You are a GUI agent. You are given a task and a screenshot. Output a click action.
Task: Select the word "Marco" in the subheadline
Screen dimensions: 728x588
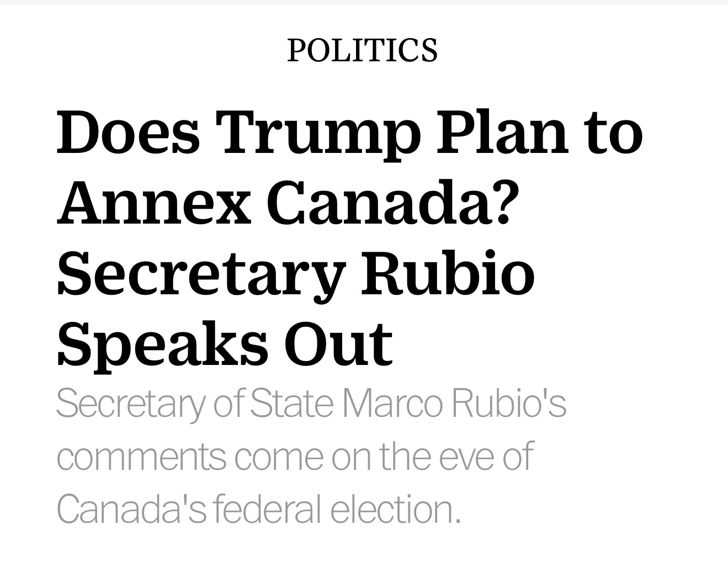[392, 404]
